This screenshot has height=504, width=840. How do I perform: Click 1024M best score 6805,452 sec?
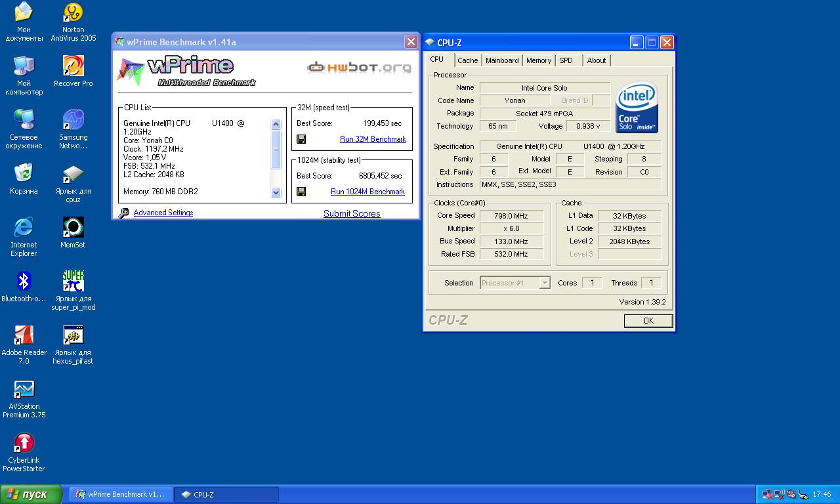click(380, 176)
